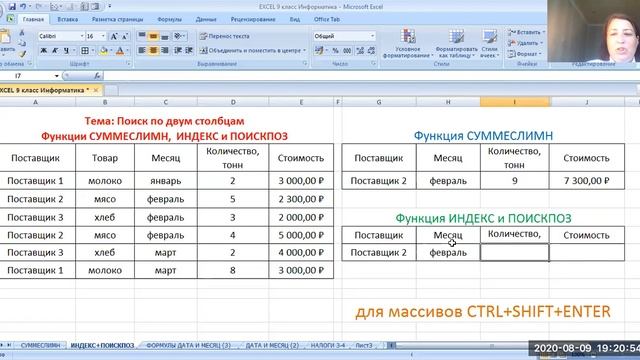The image size is (640, 360).
Task: Activate the Format Painter brush
Action: 22,53
